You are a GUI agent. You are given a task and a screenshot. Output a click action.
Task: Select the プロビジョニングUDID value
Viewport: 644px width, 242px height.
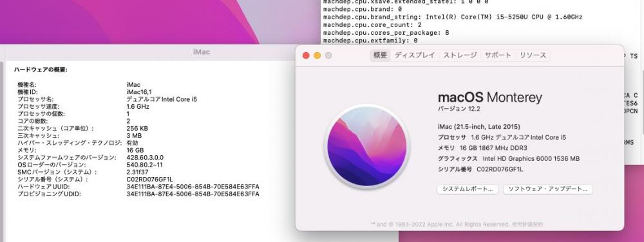(193, 194)
